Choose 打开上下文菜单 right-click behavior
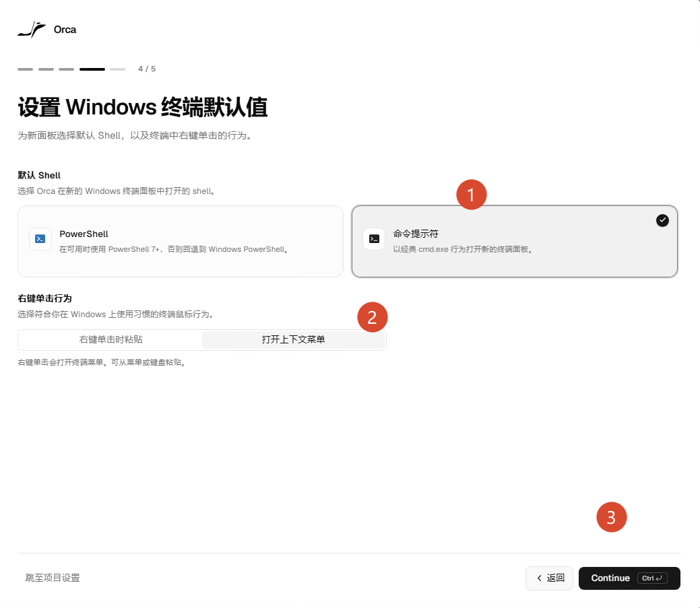 293,340
